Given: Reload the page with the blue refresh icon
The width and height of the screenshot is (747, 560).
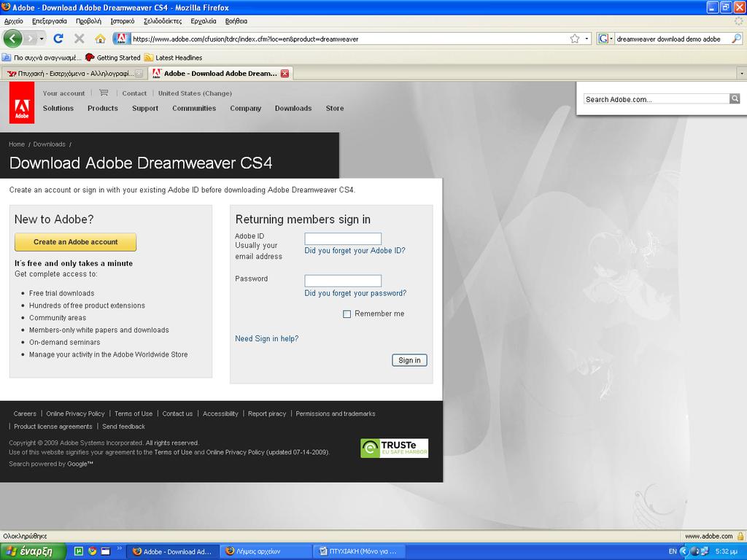Looking at the screenshot, I should tap(58, 39).
